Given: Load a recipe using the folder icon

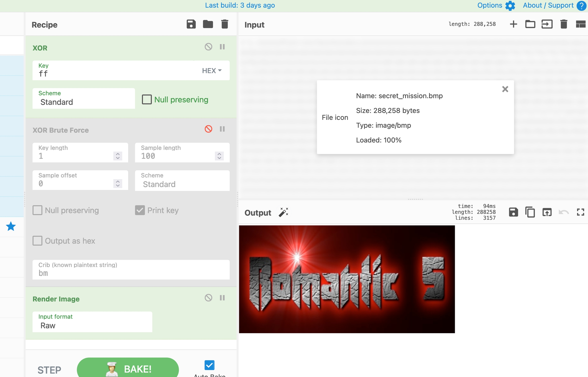Looking at the screenshot, I should 208,24.
